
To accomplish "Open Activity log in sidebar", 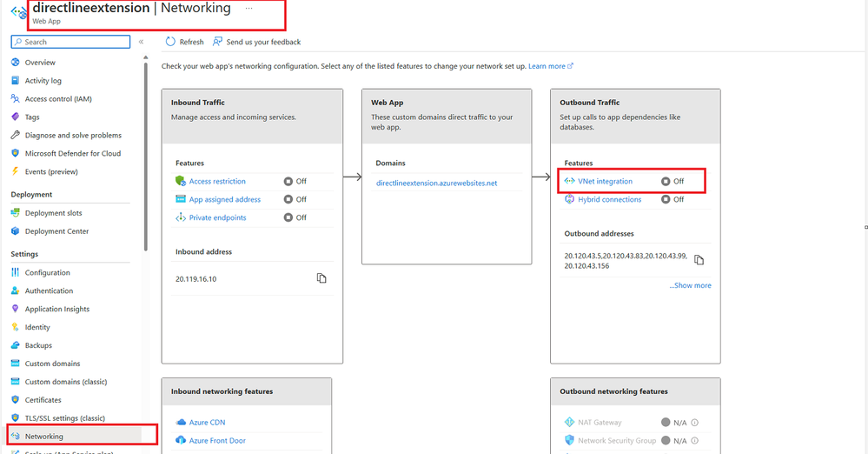I will pyautogui.click(x=43, y=81).
